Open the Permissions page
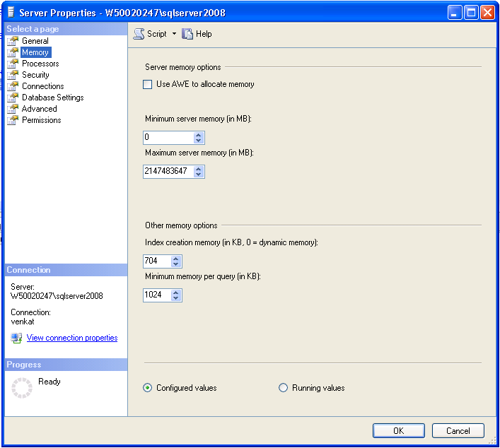 point(42,120)
